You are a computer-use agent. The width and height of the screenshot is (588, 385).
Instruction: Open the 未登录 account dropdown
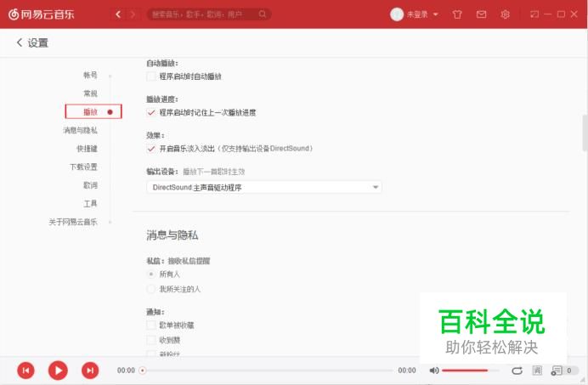pyautogui.click(x=422, y=14)
